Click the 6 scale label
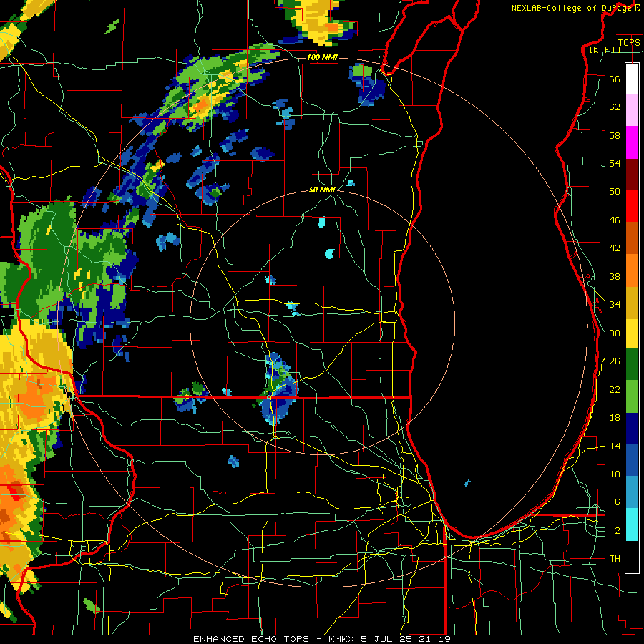Viewport: 644px width, 644px height. [x=618, y=502]
